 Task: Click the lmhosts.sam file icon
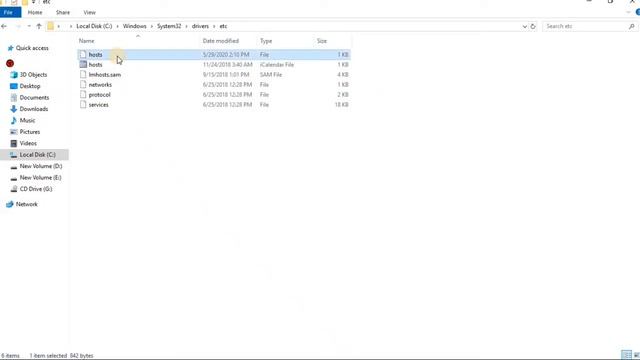click(x=83, y=75)
